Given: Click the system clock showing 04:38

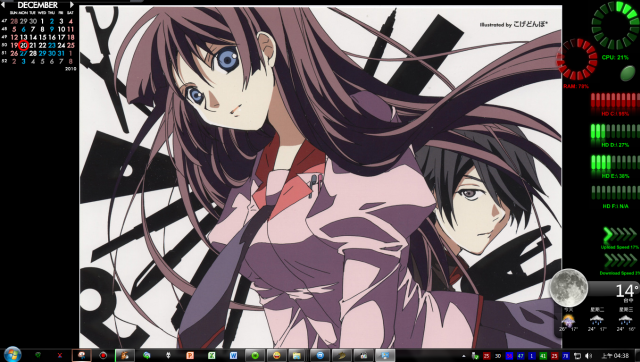Looking at the screenshot, I should point(615,356).
